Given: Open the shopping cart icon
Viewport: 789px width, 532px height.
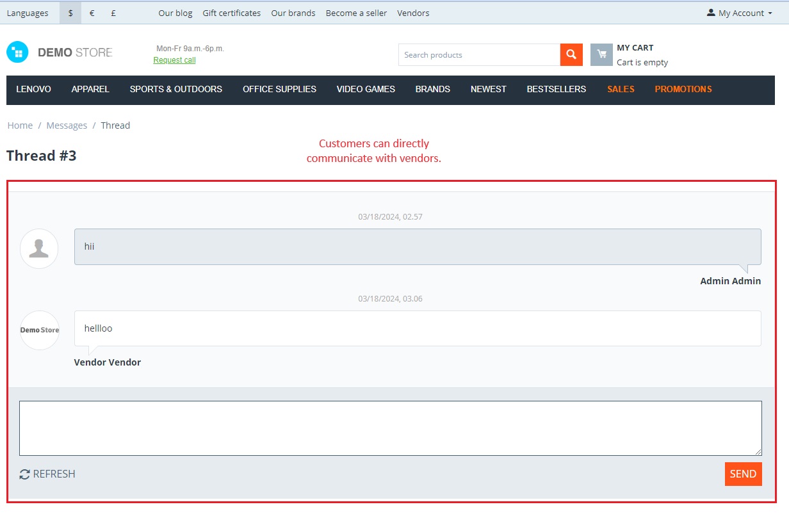Looking at the screenshot, I should click(x=601, y=54).
